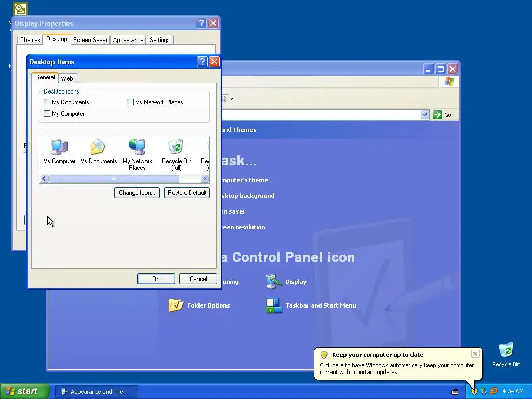Open the Settings tab in Display Properties

click(159, 40)
